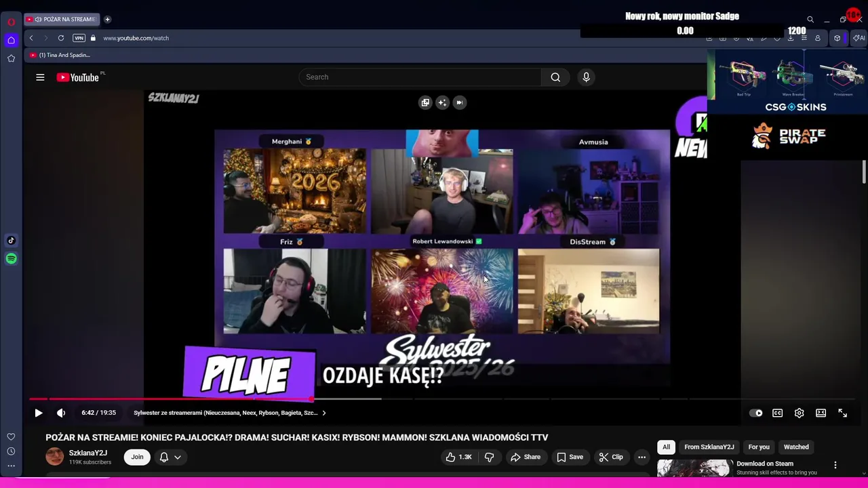Open the Opera menu logo
The width and height of the screenshot is (868, 488).
11,21
